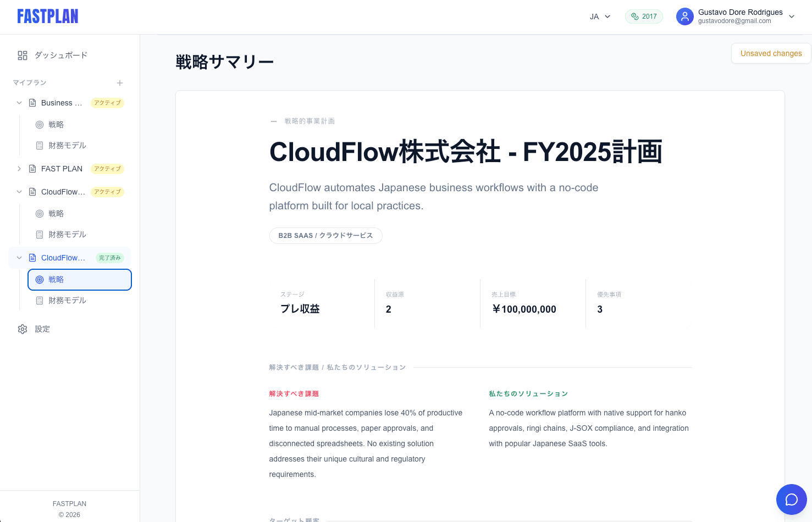This screenshot has height=522, width=812.
Task: Click the red 解決すべき課題 heading
Action: click(294, 394)
